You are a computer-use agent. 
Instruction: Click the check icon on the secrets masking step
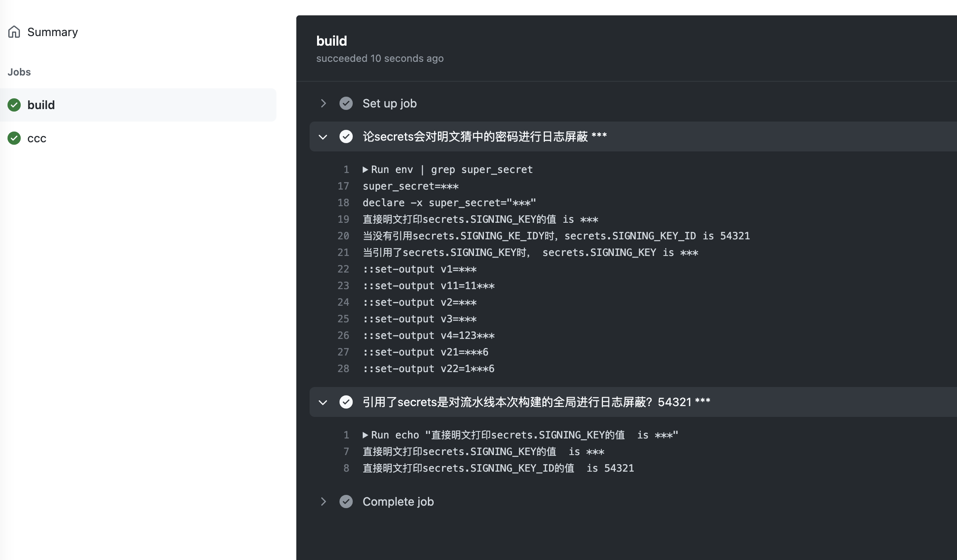tap(346, 136)
